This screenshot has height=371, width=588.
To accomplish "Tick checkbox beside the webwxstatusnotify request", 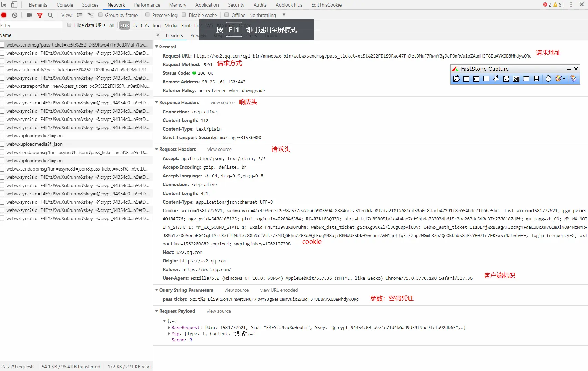I will [2, 70].
